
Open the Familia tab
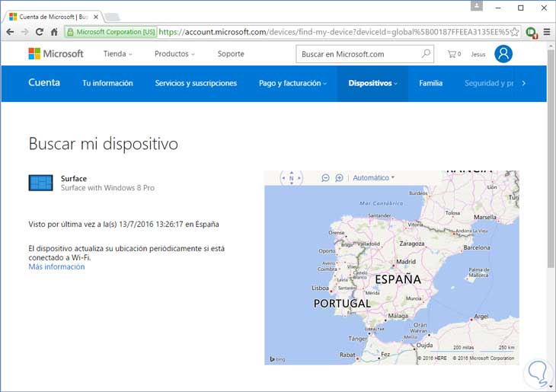430,83
